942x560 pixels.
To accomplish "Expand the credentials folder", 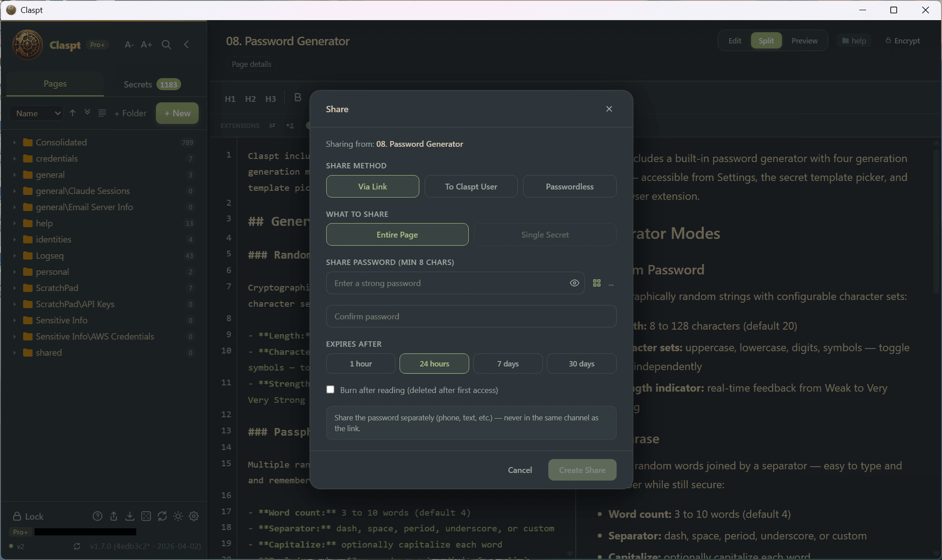I will 14,159.
